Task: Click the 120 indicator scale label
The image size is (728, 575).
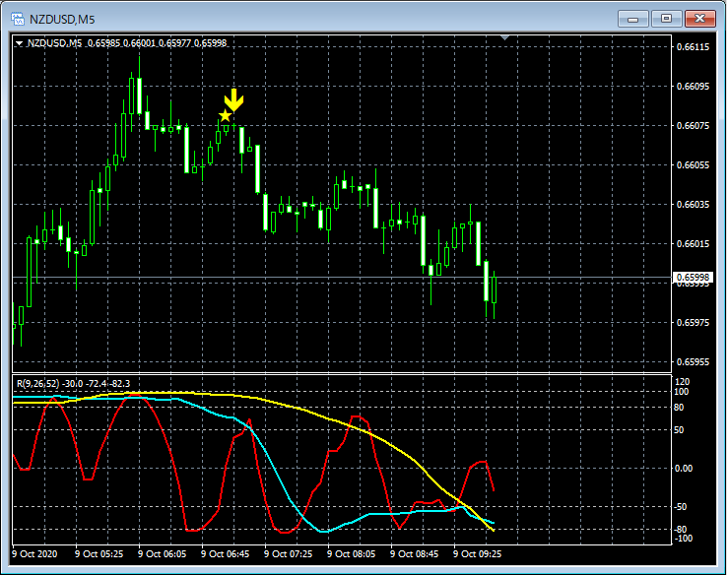Action: coord(682,381)
